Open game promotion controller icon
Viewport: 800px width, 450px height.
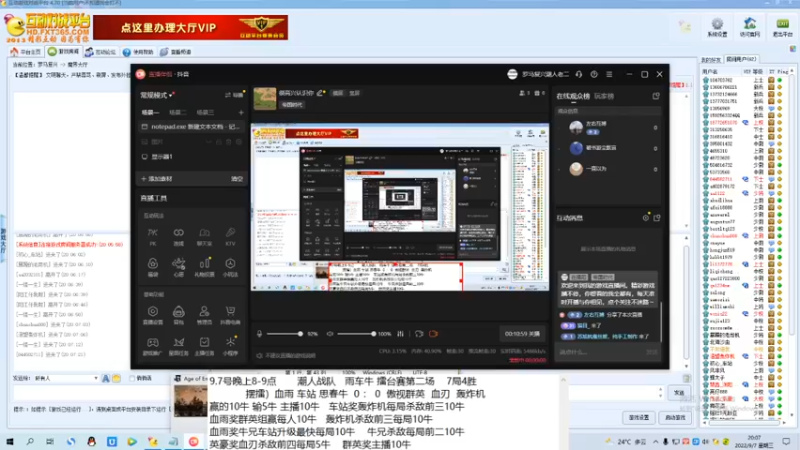click(153, 345)
